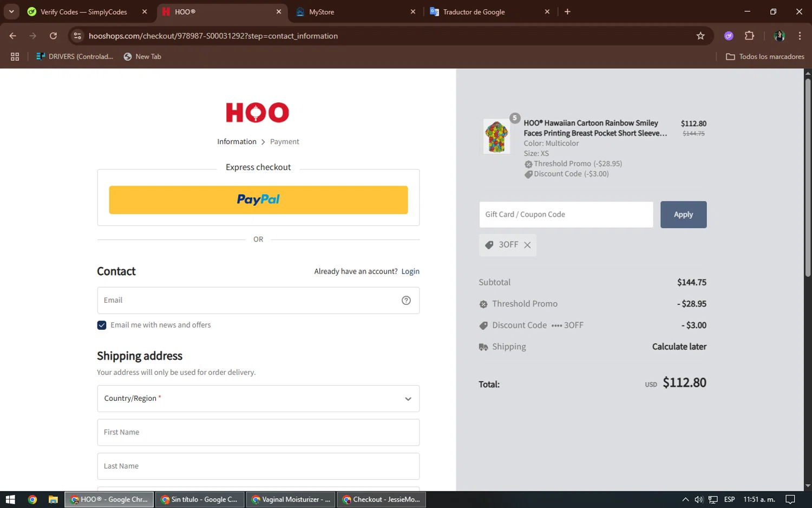Open the Chrome extensions puzzle icon
The height and width of the screenshot is (508, 812).
(x=749, y=36)
